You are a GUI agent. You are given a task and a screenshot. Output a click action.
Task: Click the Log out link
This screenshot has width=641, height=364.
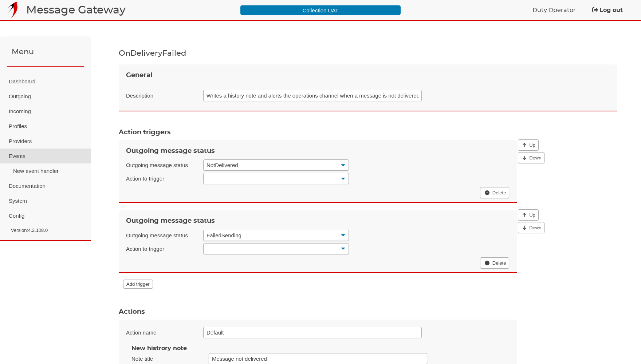[x=607, y=10]
